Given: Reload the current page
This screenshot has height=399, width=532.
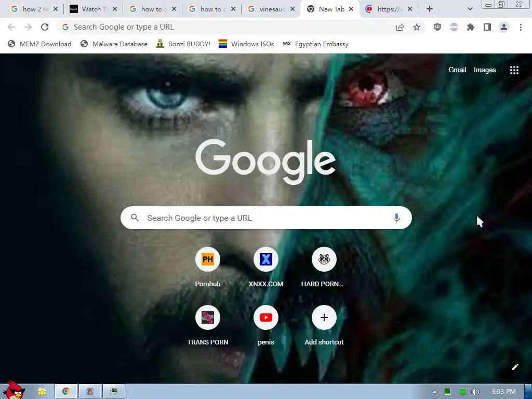Looking at the screenshot, I should 45,27.
